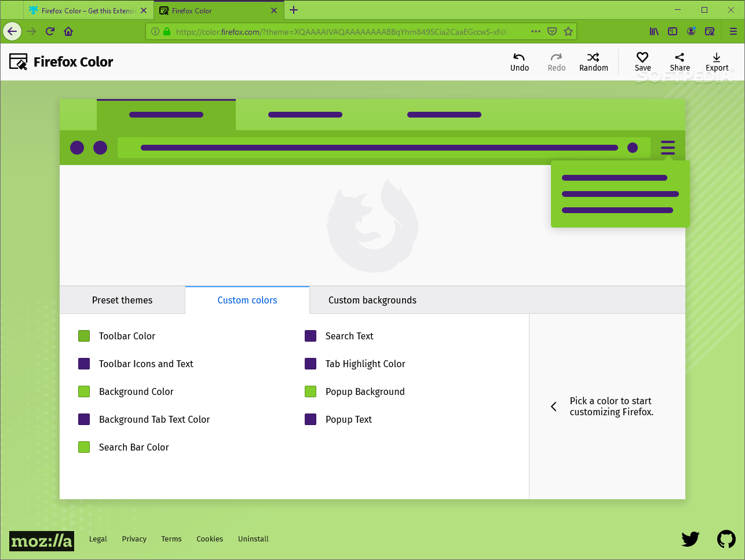Image resolution: width=745 pixels, height=560 pixels.
Task: Switch to the Custom backgrounds tab
Action: click(372, 300)
